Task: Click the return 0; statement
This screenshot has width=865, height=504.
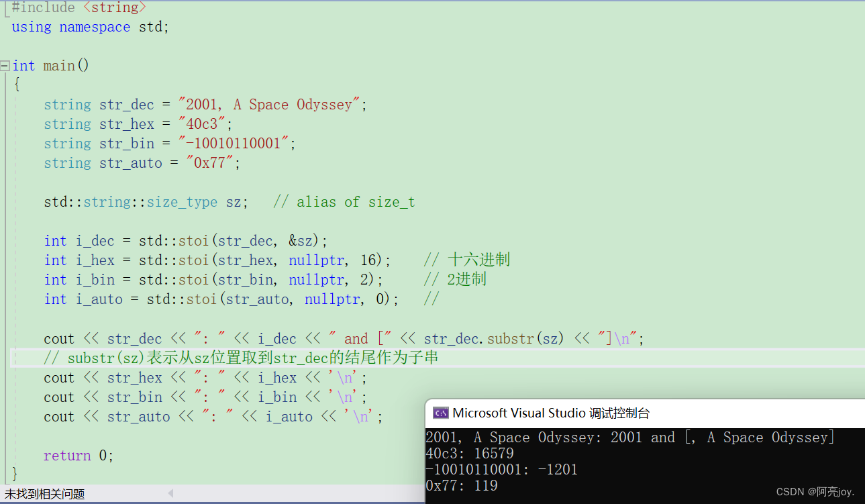Action: point(79,456)
